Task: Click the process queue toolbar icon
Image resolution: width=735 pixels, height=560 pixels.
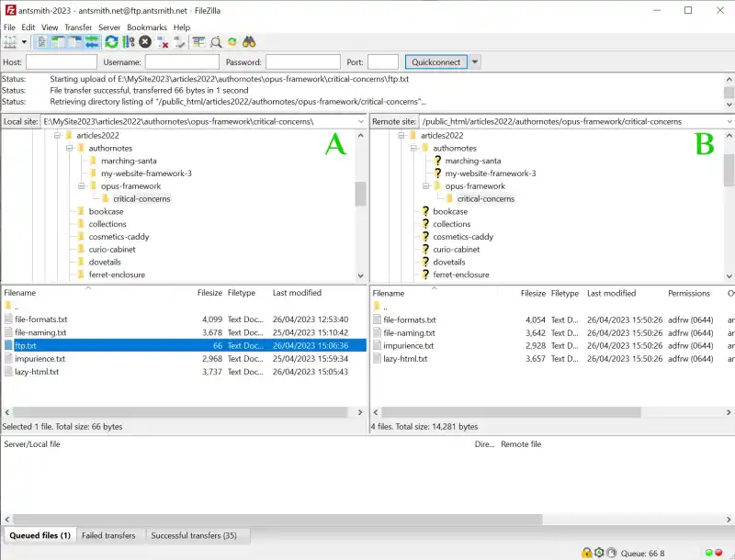Action: click(128, 42)
